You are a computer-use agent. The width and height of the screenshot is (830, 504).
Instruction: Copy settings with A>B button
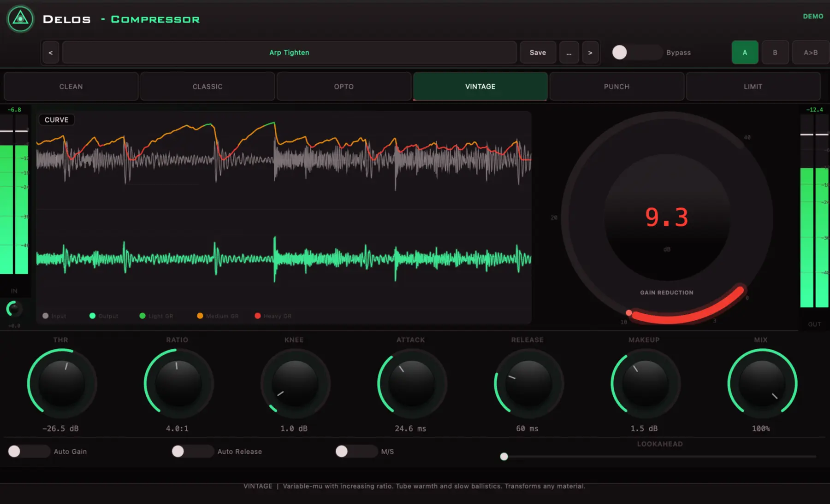coord(811,53)
